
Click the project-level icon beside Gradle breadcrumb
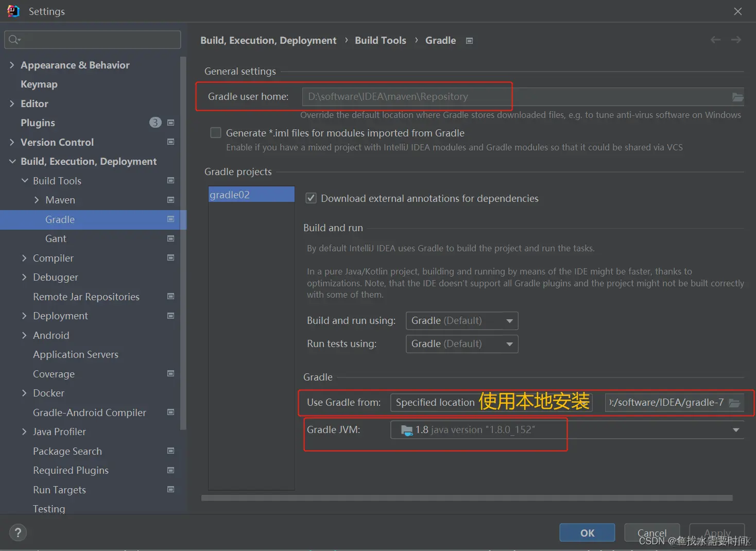tap(469, 41)
